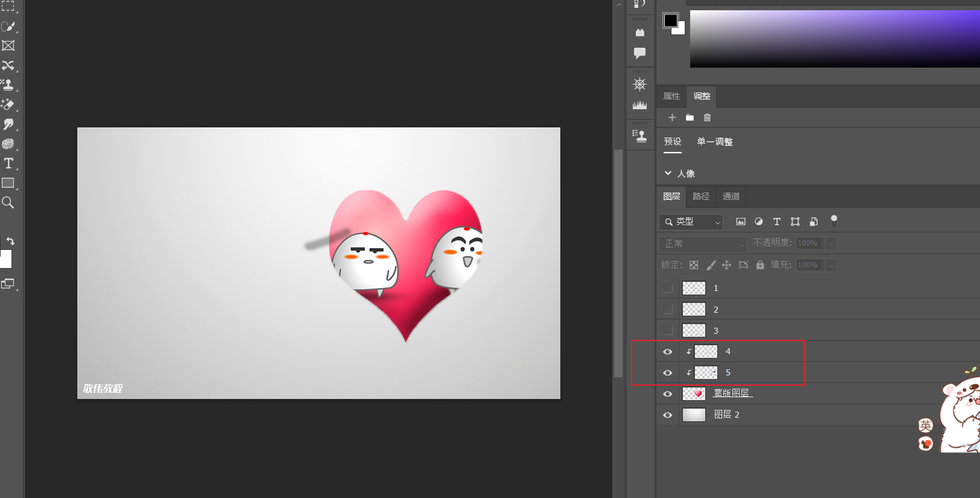This screenshot has height=498, width=980.
Task: Open the 类型 layer filter dropdown
Action: [x=691, y=222]
